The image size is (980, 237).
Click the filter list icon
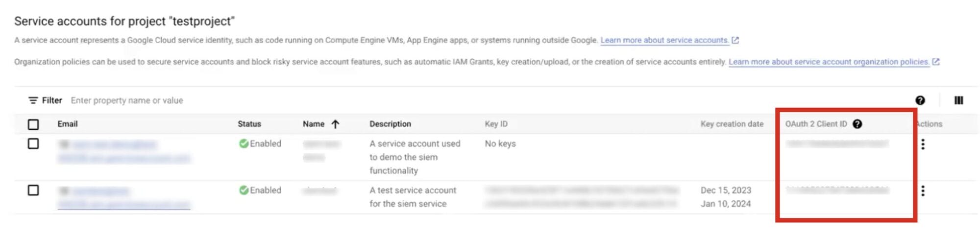click(33, 100)
